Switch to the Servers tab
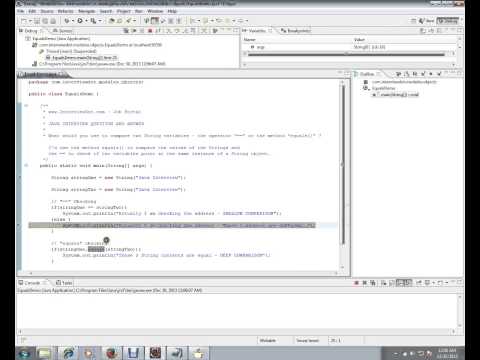The width and height of the screenshot is (480, 360). (x=63, y=31)
